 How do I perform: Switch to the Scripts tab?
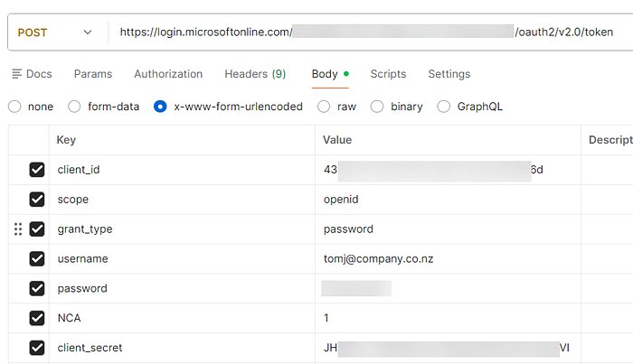coord(388,74)
